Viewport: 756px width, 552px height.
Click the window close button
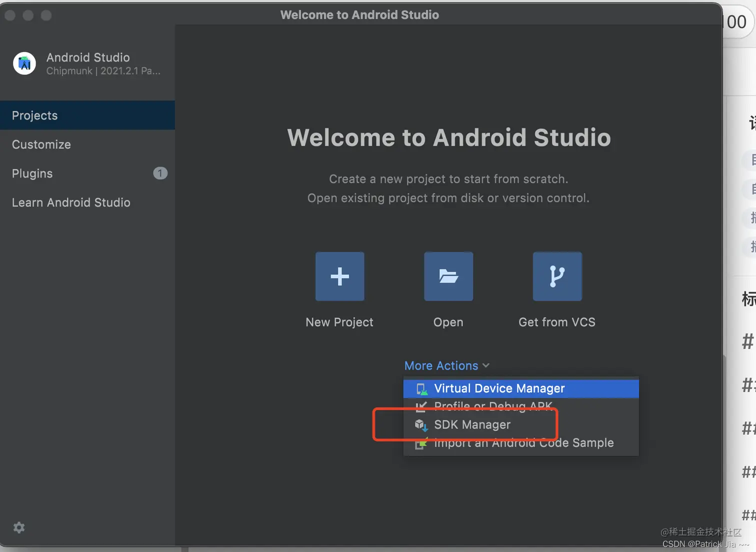tap(9, 15)
